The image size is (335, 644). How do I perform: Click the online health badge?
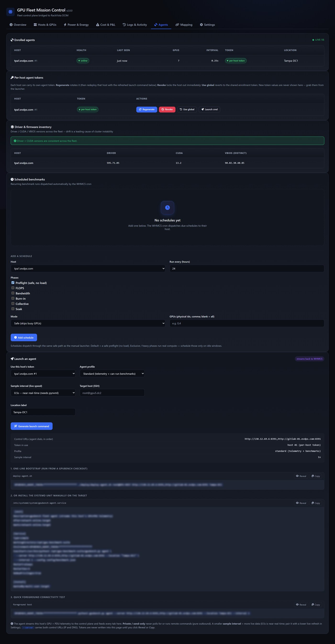point(83,61)
